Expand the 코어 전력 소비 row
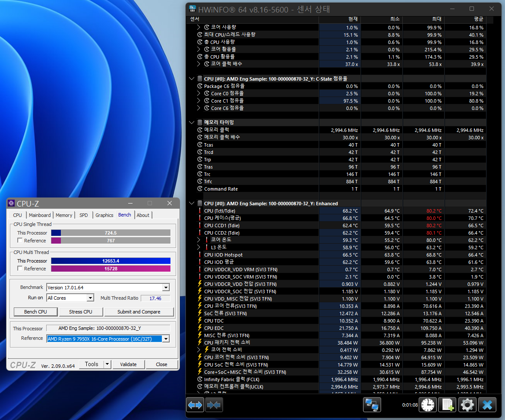The width and height of the screenshot is (505, 420). (199, 350)
